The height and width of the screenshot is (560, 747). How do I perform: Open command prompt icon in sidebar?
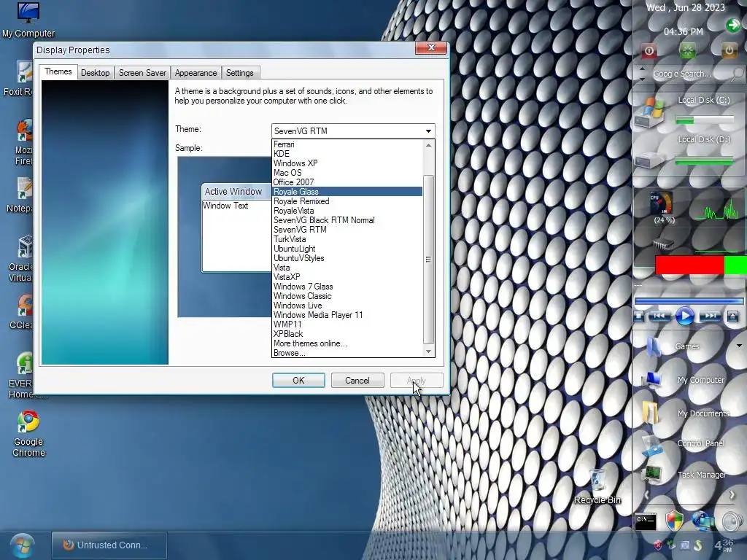[646, 521]
